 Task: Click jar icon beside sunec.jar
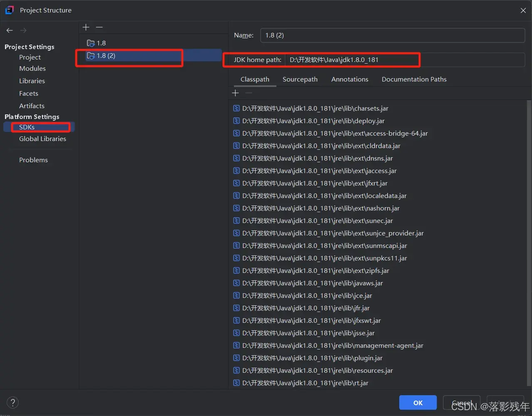coord(236,221)
